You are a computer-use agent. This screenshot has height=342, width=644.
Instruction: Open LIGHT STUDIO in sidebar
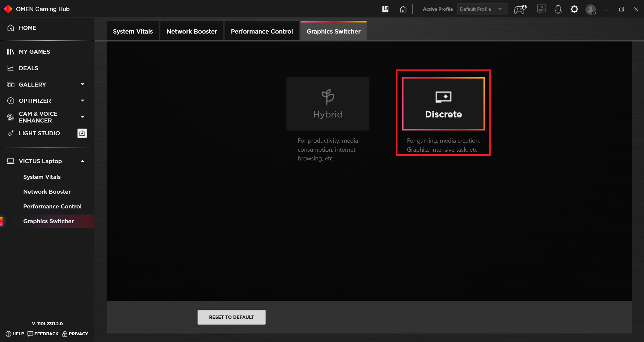point(39,133)
